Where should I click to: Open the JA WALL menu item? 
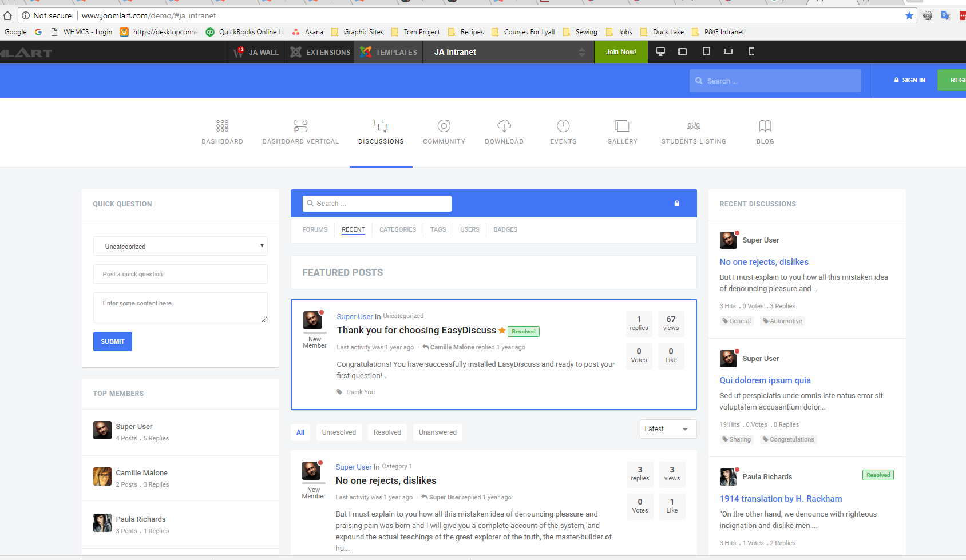pyautogui.click(x=256, y=52)
